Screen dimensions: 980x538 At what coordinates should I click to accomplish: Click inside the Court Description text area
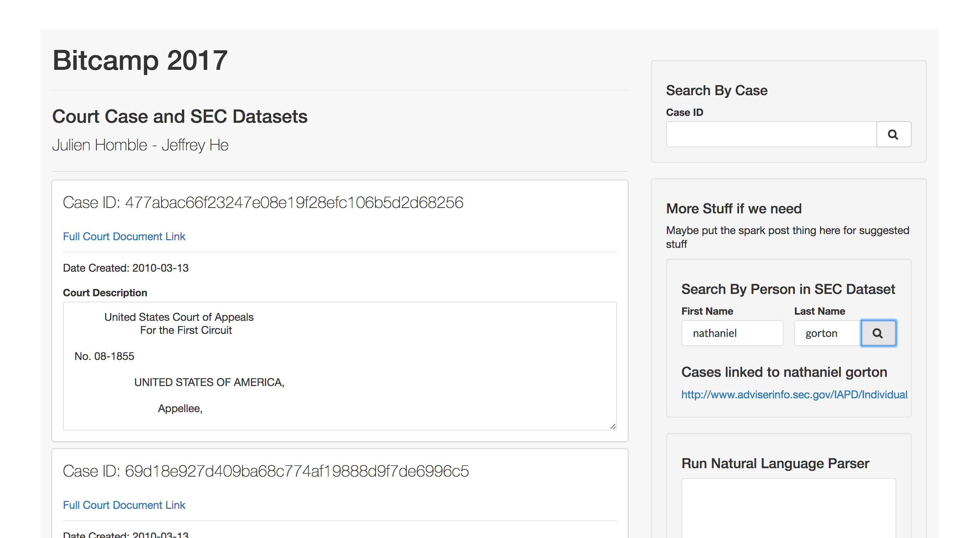coord(340,365)
